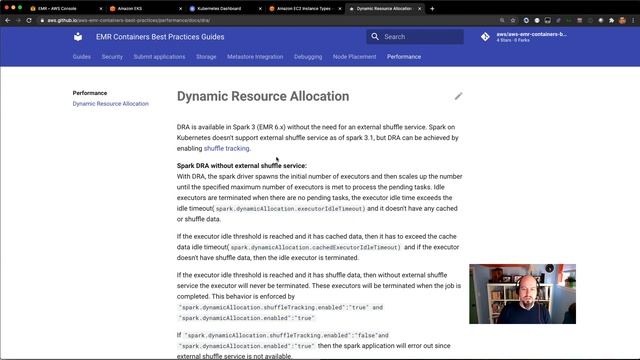Follow the shuffle tracking link

click(227, 149)
